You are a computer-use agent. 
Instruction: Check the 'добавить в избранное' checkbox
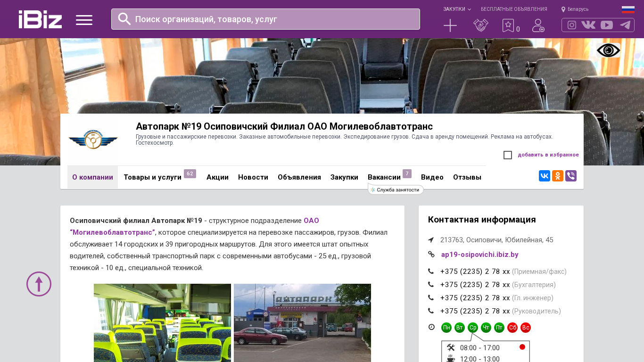tap(508, 155)
